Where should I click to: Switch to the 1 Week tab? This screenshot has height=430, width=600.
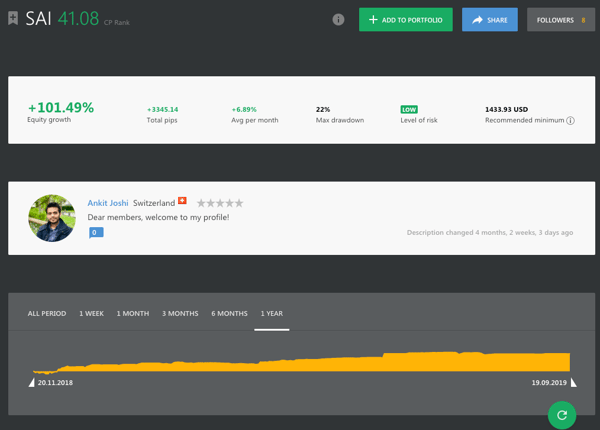click(91, 314)
